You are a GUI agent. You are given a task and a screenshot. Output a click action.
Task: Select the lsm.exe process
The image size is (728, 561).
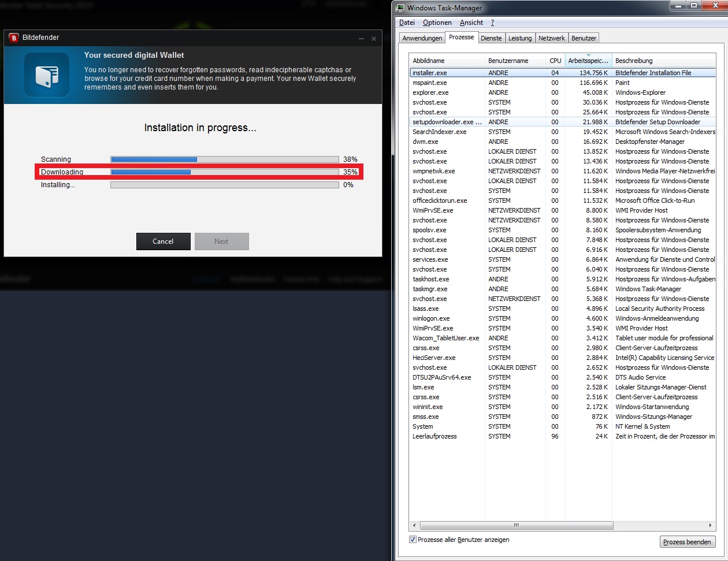tap(563, 387)
